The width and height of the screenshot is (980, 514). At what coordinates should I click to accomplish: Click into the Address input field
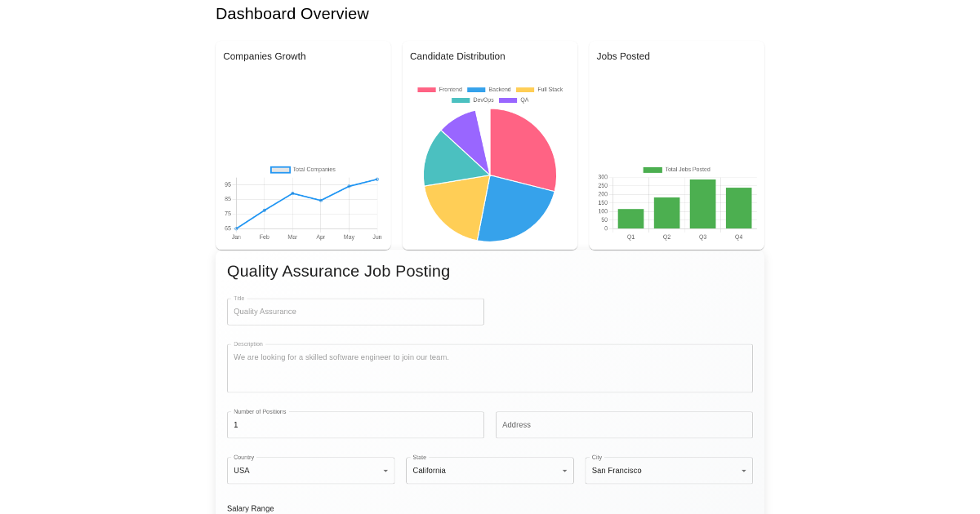click(x=624, y=425)
